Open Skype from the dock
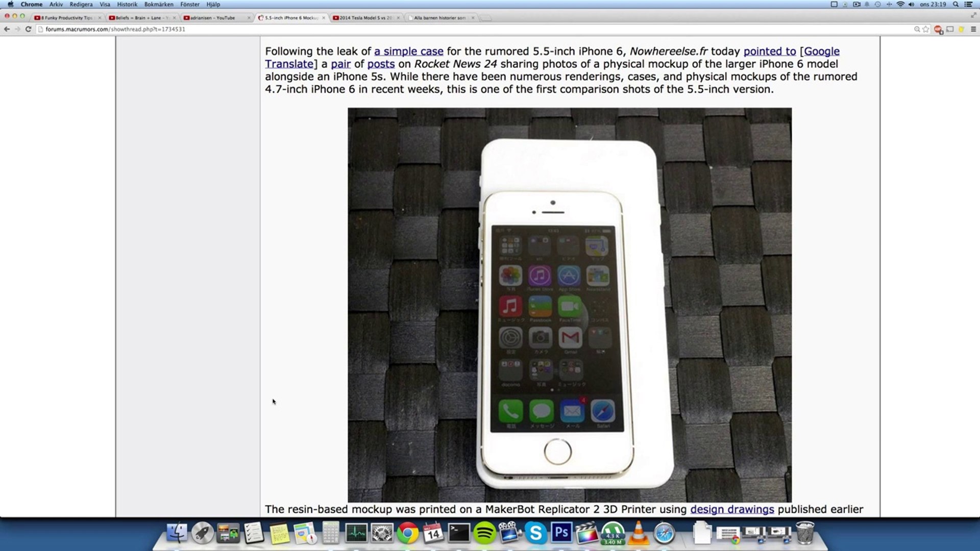 coord(535,534)
